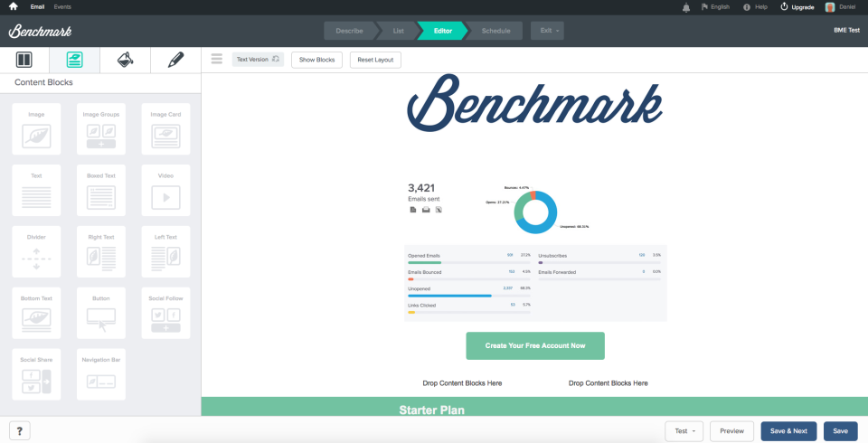This screenshot has width=868, height=443.
Task: Open Daniel's user avatar menu
Action: point(830,7)
